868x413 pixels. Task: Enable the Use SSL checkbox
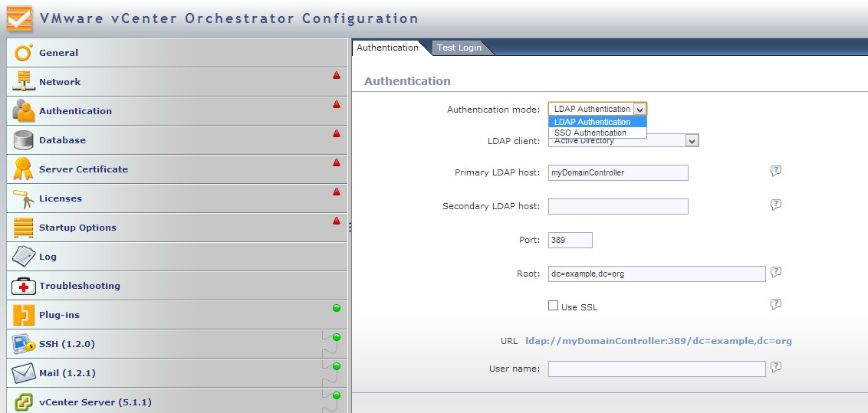tap(553, 306)
